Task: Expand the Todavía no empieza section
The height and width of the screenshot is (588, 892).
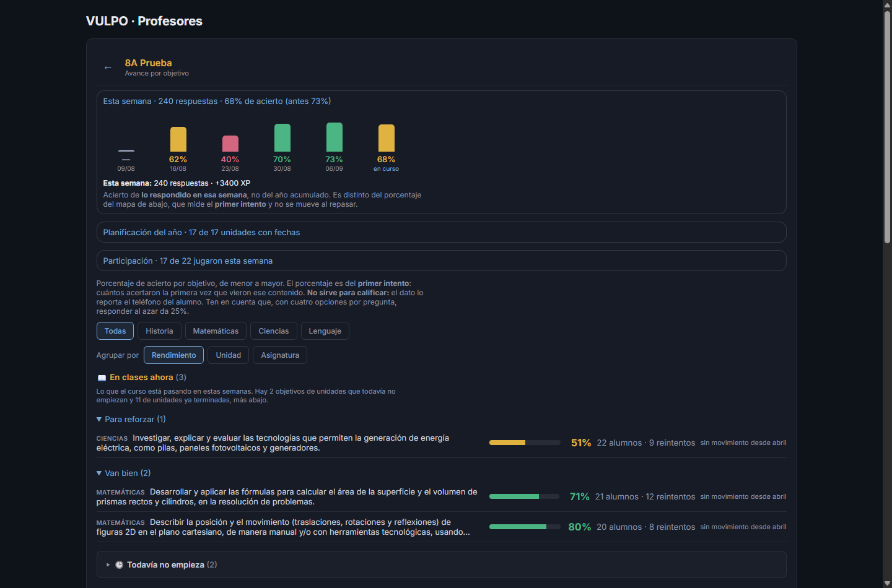Action: (x=442, y=564)
